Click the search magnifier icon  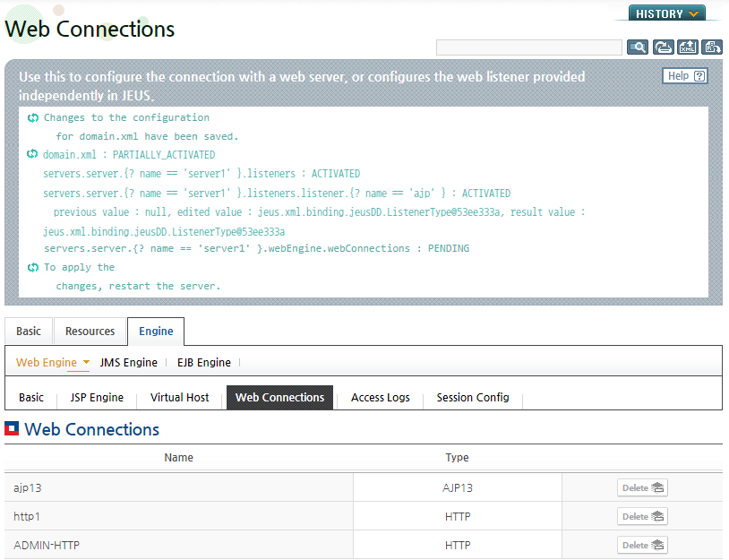(637, 47)
